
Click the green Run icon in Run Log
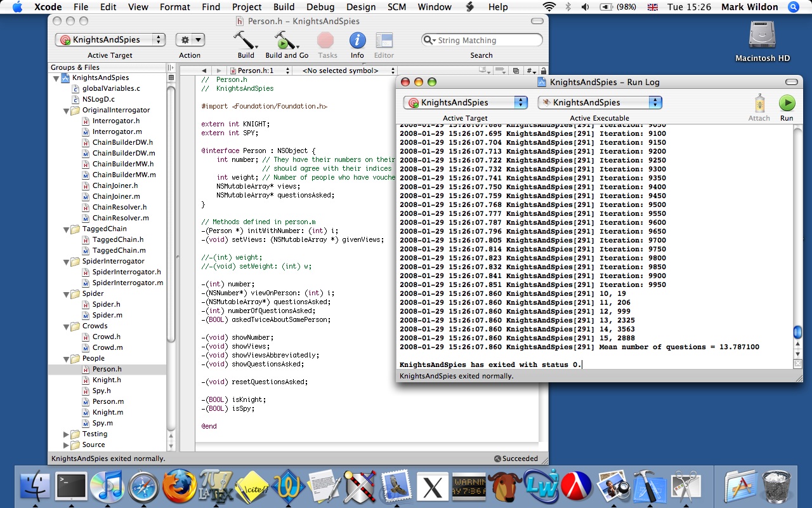tap(787, 103)
